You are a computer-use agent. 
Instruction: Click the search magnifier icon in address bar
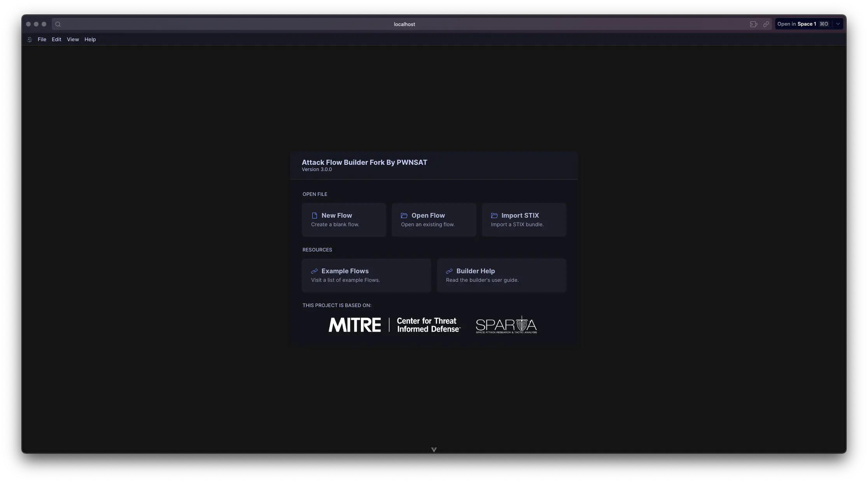pyautogui.click(x=58, y=24)
